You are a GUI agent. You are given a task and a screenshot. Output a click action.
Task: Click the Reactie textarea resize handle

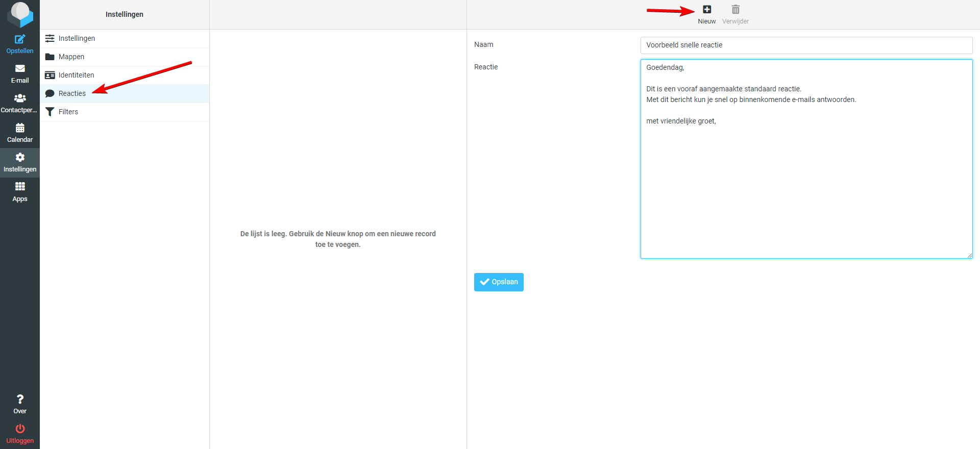(969, 256)
